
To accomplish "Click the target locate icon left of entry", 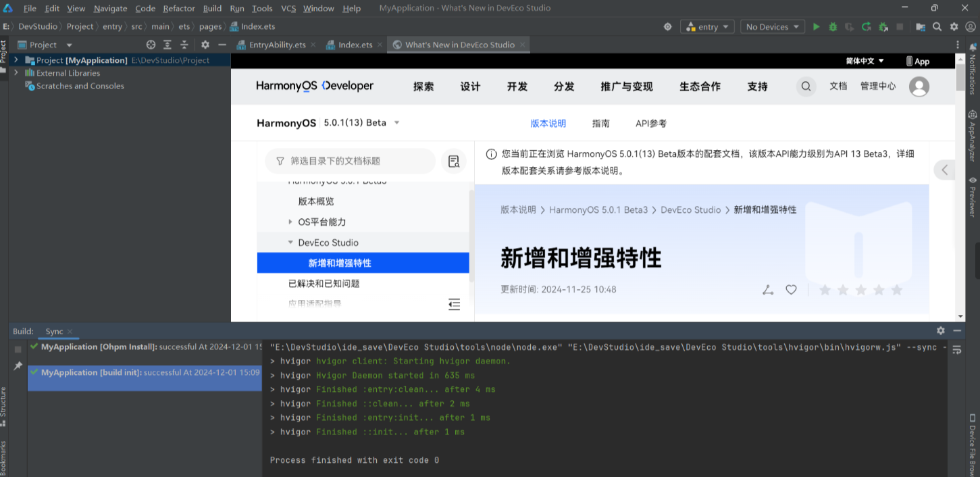I will coord(667,27).
